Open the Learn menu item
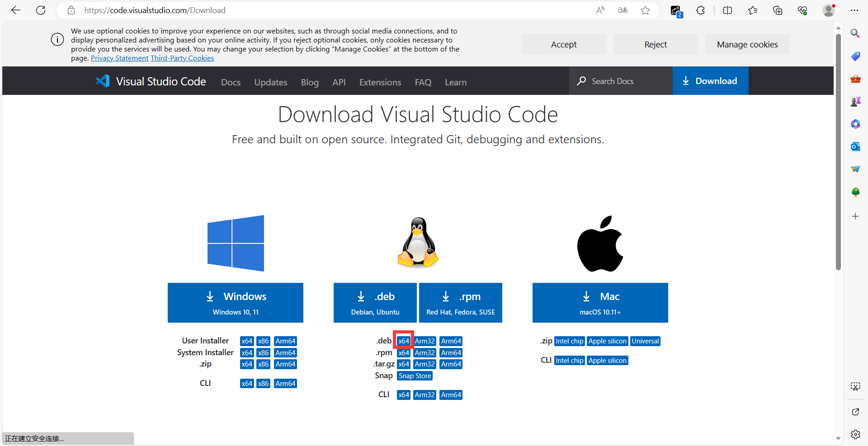This screenshot has width=868, height=446. tap(456, 82)
